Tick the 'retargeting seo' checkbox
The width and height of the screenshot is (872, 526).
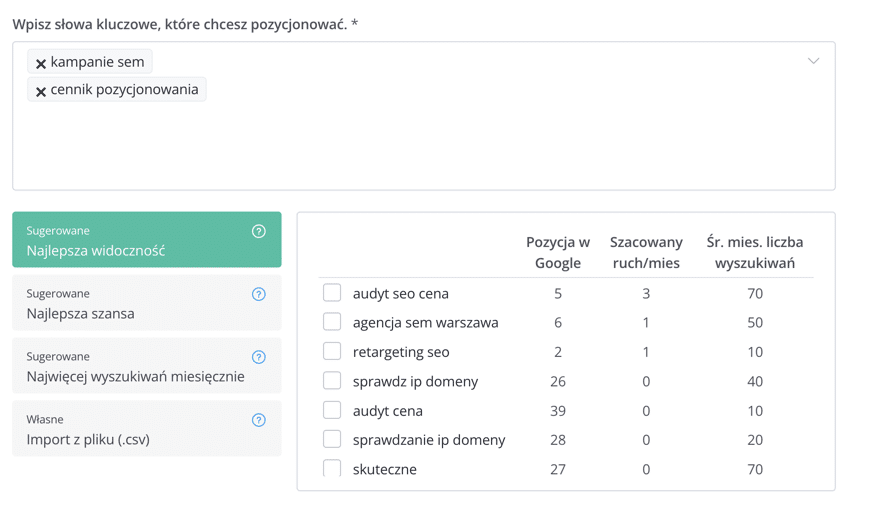332,351
